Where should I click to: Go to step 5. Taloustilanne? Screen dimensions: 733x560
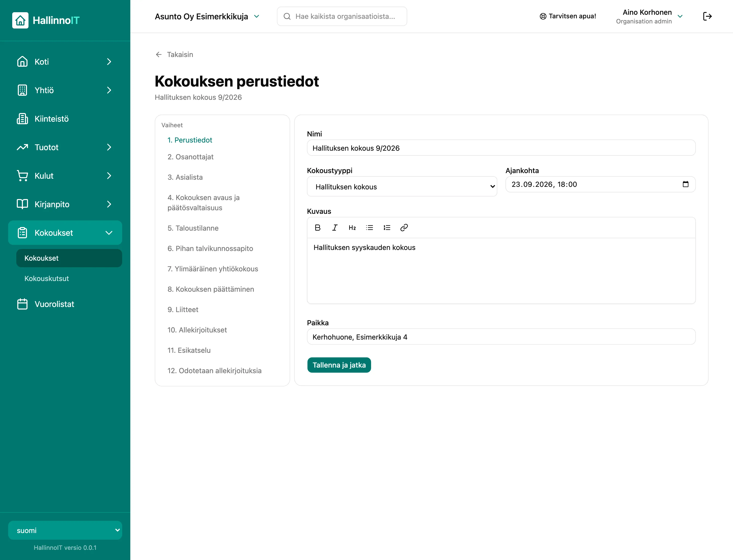(193, 228)
